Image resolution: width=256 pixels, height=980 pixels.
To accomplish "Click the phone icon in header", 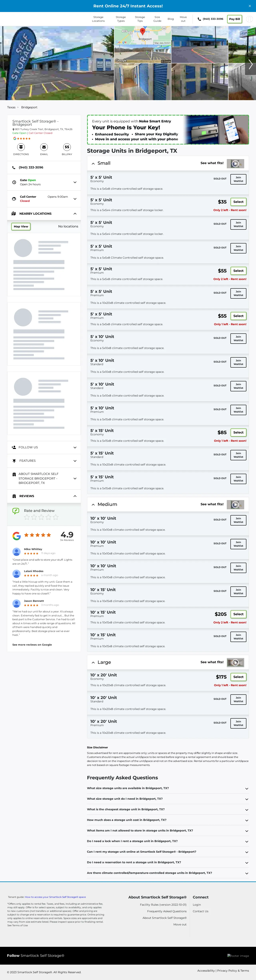I will pyautogui.click(x=199, y=19).
